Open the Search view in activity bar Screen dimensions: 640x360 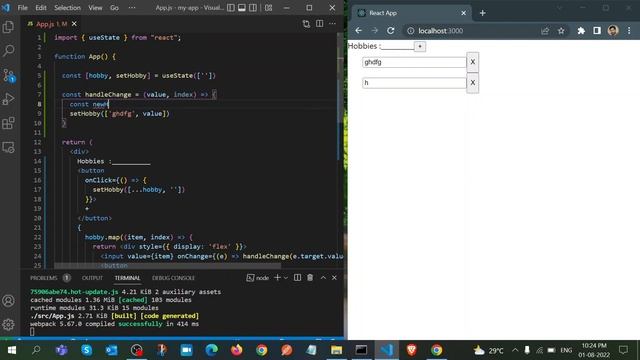[8, 51]
